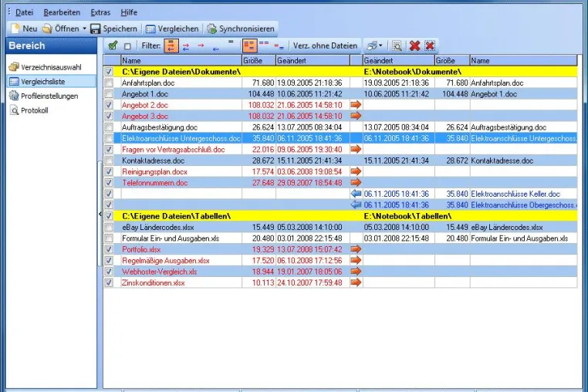Click the orange arrow for Webhoster-Vergleich.xls
Viewport: 588px width, 392px height.
pos(356,271)
